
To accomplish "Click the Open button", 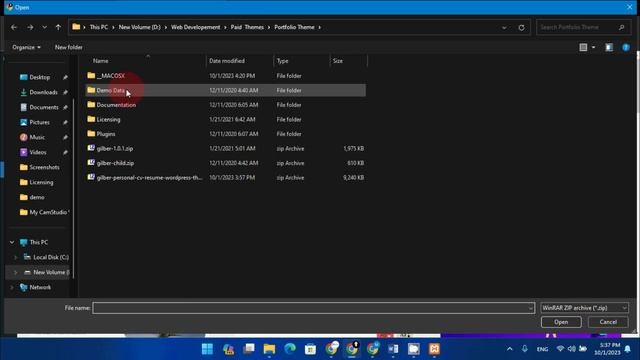I will [x=561, y=322].
